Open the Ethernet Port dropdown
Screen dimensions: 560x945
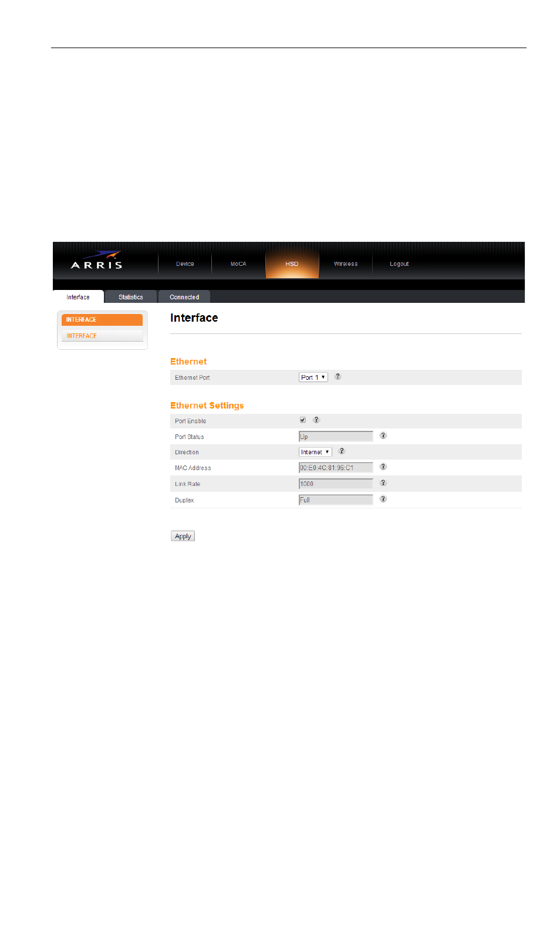(313, 377)
